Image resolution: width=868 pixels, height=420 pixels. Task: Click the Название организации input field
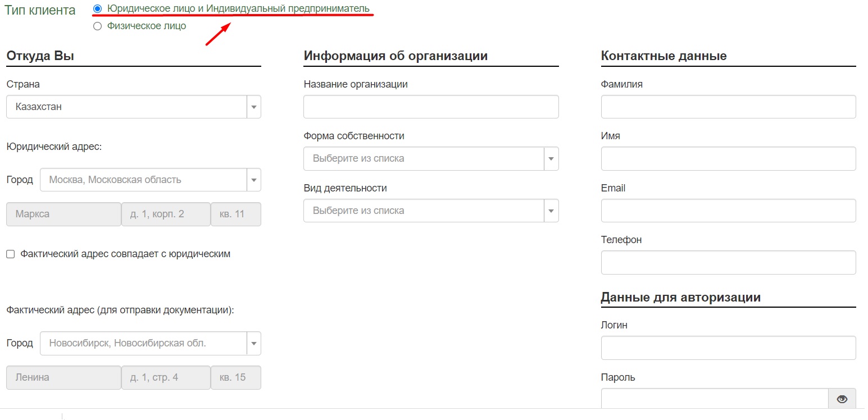click(431, 107)
